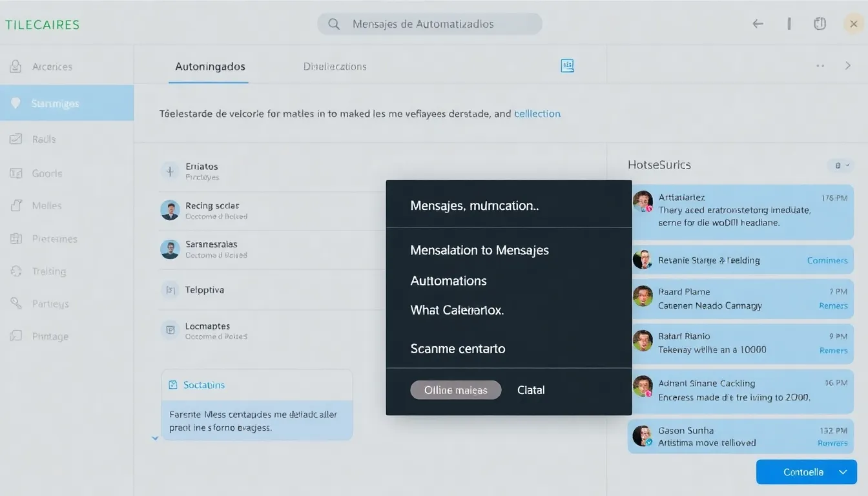Open the Locmaptes row
Screen dimensions: 868x496
(x=273, y=331)
